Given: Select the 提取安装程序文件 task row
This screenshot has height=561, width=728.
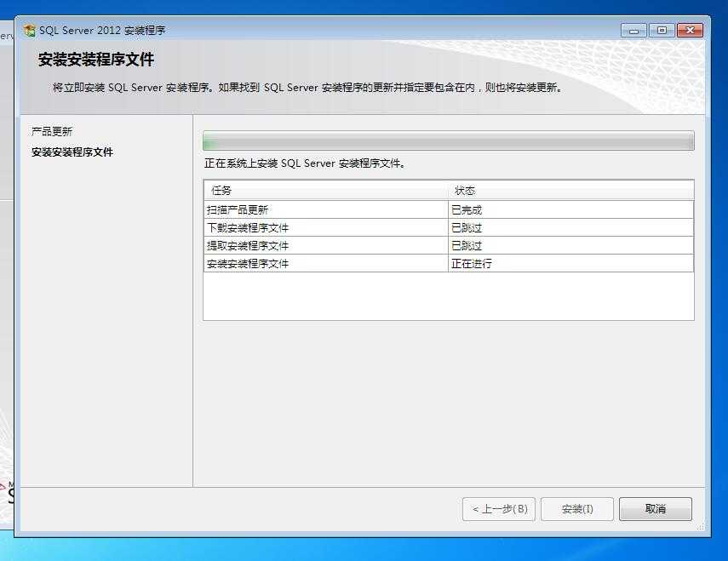Looking at the screenshot, I should [x=449, y=245].
